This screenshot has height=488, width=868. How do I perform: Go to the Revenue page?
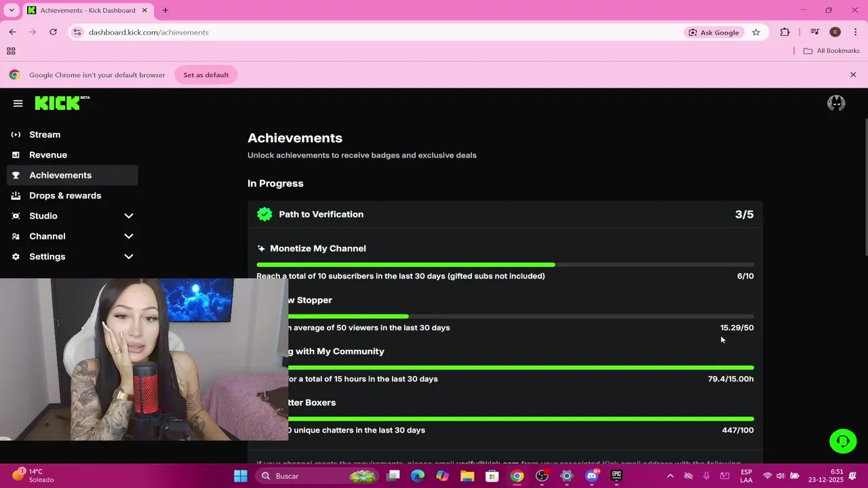[x=48, y=155]
